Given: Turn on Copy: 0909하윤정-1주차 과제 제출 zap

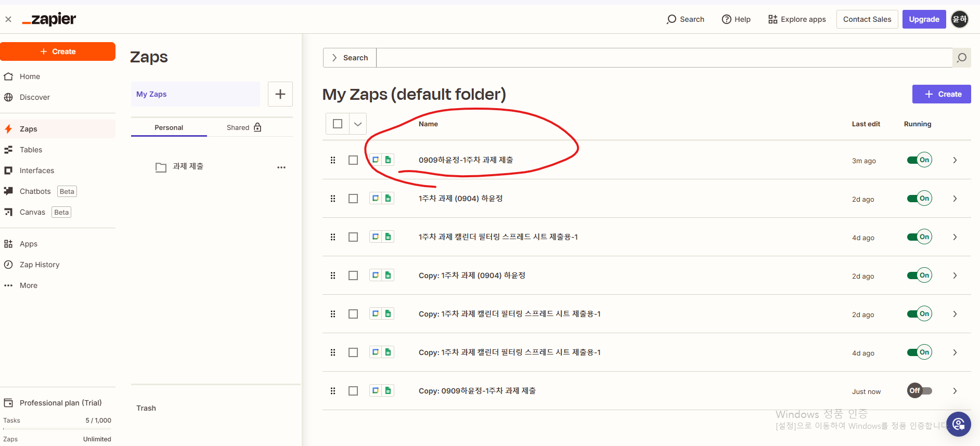Looking at the screenshot, I should point(920,390).
